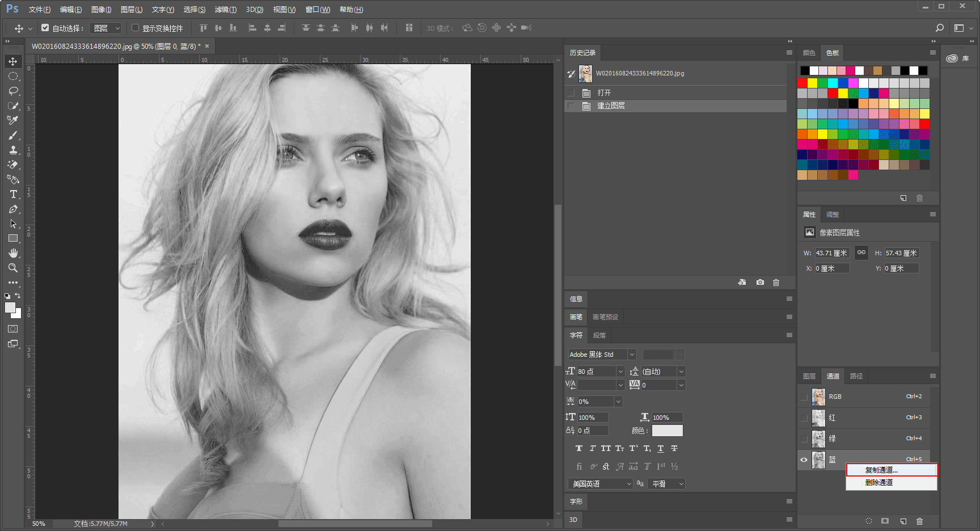
Task: Pick the Pen tool in toolbar
Action: pos(13,209)
